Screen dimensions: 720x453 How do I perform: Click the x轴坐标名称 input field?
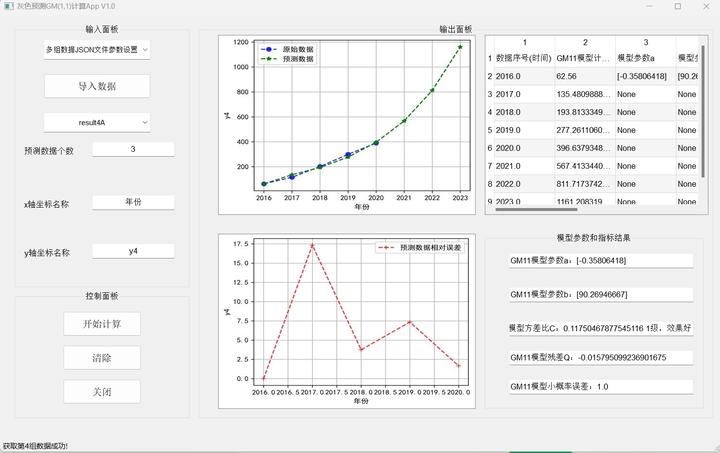pos(133,202)
